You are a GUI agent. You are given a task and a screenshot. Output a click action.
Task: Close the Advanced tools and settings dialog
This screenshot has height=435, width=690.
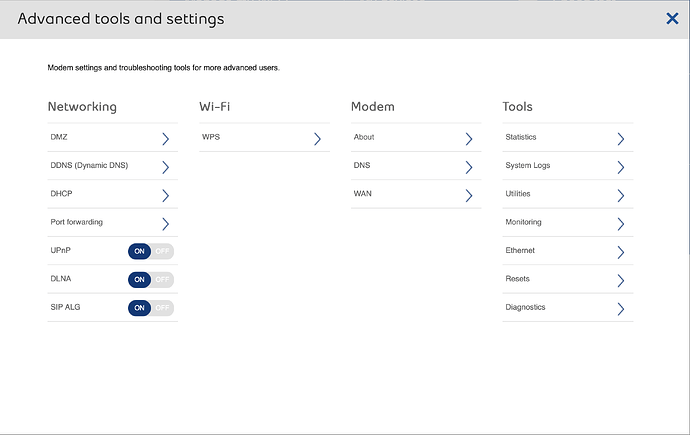pyautogui.click(x=673, y=18)
